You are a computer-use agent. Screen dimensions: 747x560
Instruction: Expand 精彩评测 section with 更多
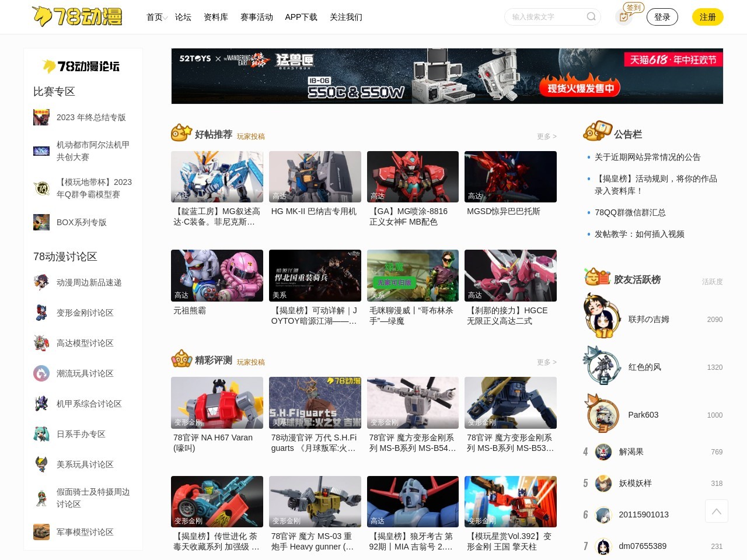pos(546,362)
